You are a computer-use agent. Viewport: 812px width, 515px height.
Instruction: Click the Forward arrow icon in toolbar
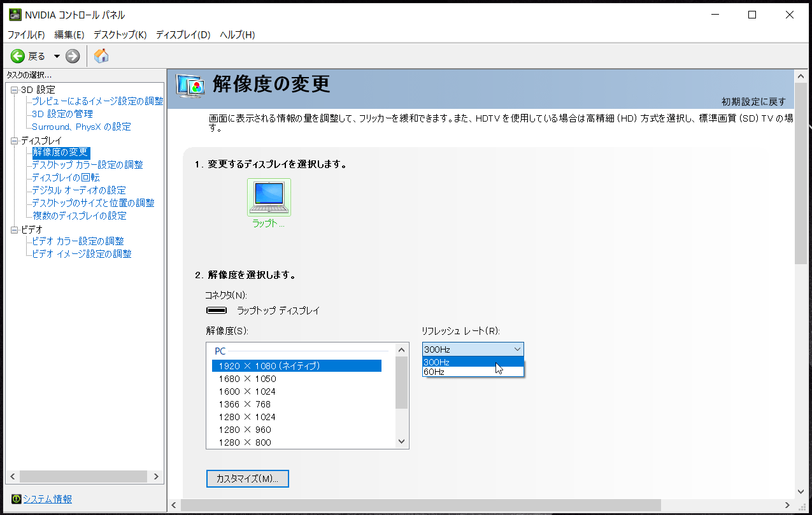pyautogui.click(x=73, y=56)
